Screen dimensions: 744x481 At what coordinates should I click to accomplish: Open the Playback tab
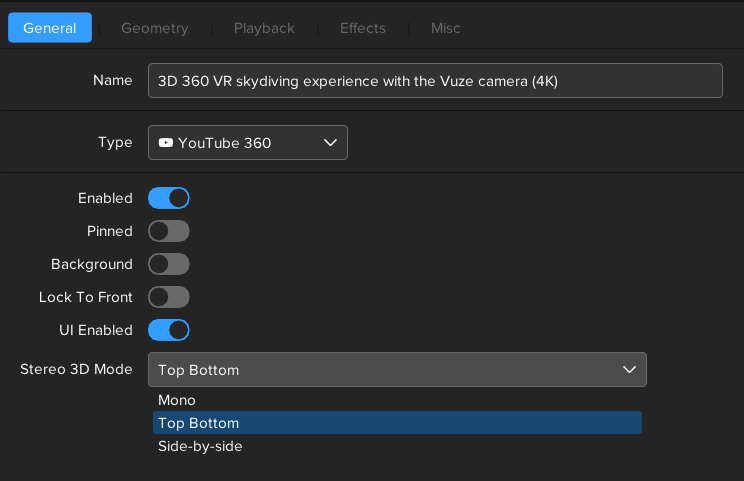pyautogui.click(x=264, y=28)
